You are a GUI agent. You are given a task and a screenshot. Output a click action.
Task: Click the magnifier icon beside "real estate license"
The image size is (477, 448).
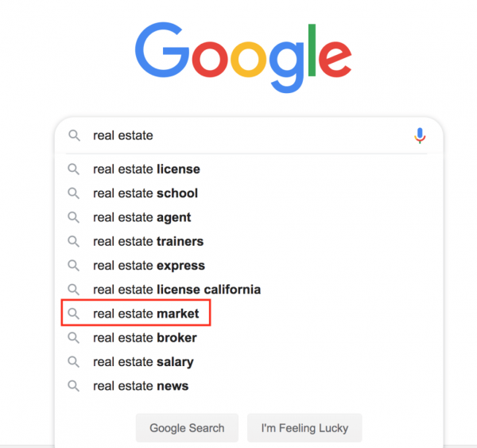74,169
